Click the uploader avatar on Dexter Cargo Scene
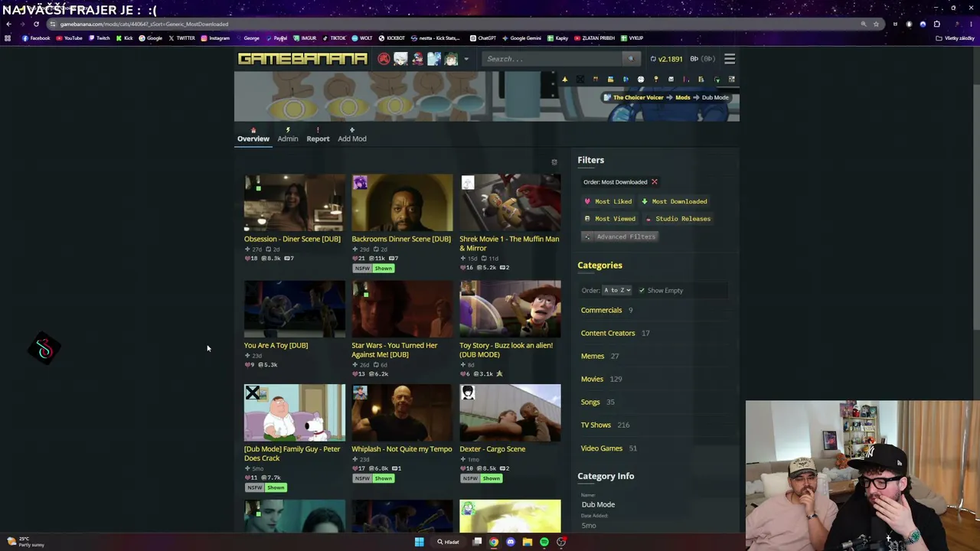Image resolution: width=980 pixels, height=551 pixels. tap(468, 393)
